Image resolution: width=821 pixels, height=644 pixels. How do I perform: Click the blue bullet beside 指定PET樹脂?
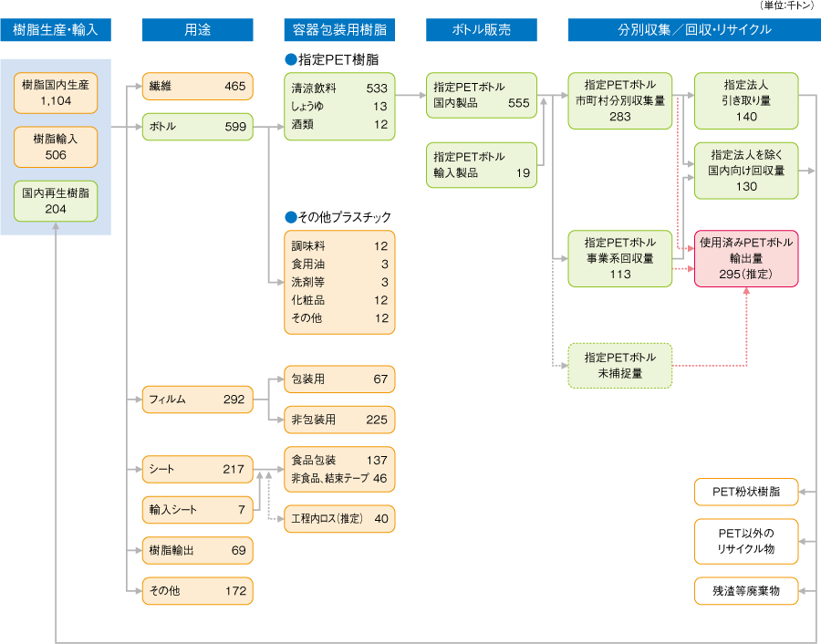click(291, 60)
